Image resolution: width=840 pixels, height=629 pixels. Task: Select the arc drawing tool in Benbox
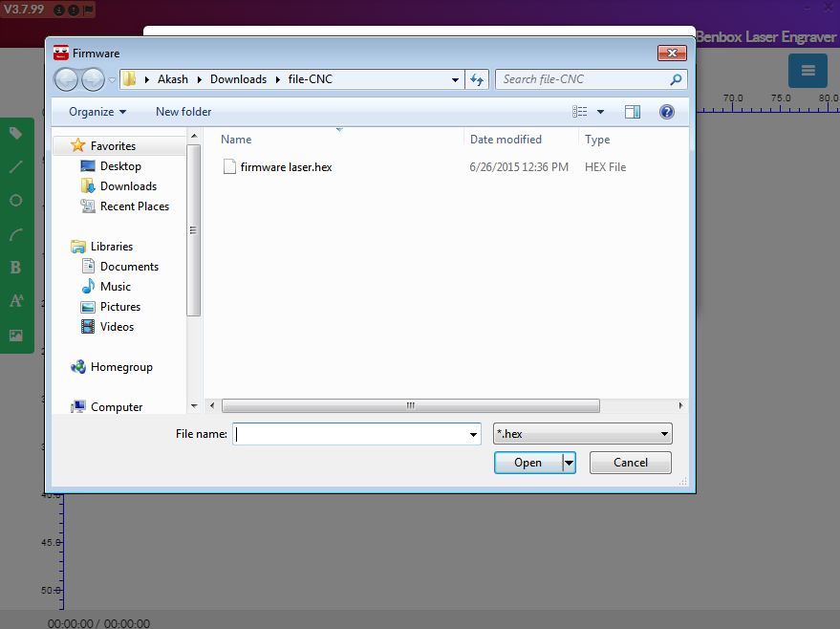[15, 234]
